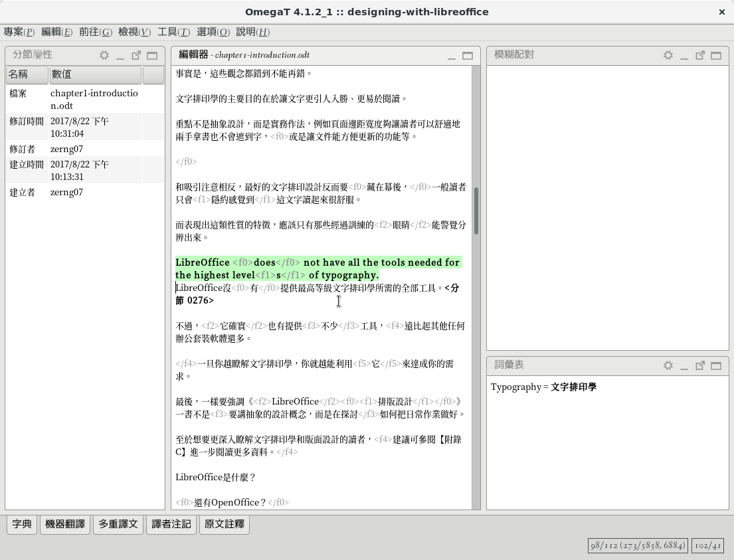The width and height of the screenshot is (734, 560).
Task: Maximize the 分節屬性 panel
Action: coord(152,55)
